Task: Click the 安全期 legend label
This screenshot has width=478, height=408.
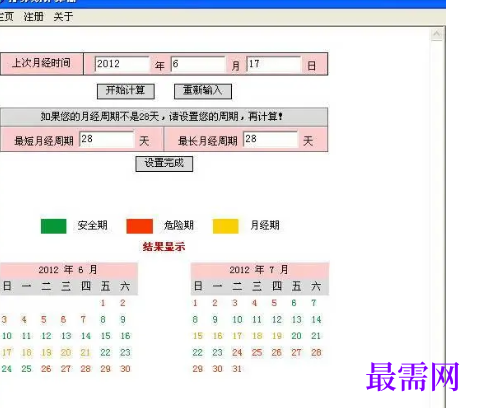Action: [92, 225]
